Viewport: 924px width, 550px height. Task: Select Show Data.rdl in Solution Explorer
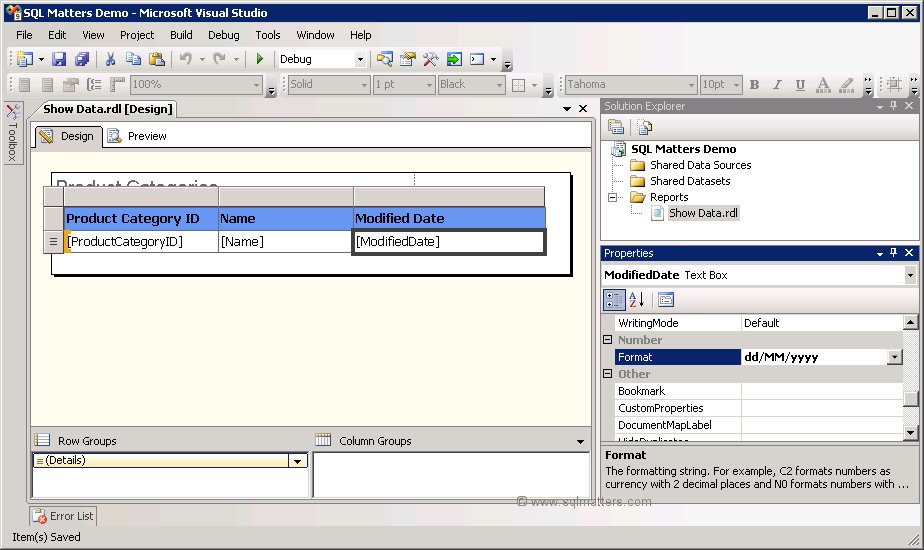(702, 213)
